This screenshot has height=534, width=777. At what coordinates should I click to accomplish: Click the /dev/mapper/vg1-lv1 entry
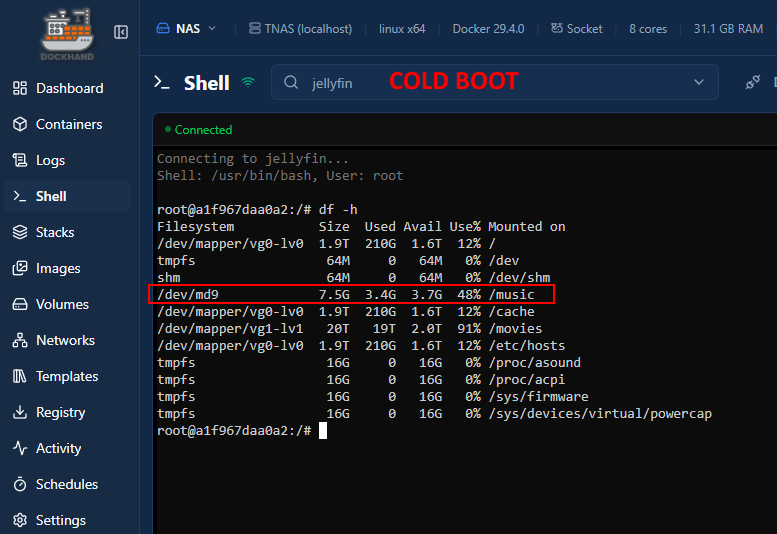coord(230,329)
